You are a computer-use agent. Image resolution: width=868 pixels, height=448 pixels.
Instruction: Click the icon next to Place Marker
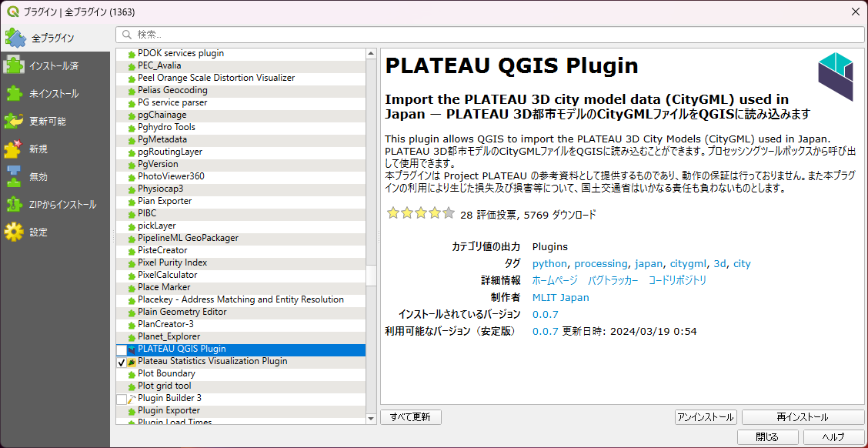(x=132, y=287)
